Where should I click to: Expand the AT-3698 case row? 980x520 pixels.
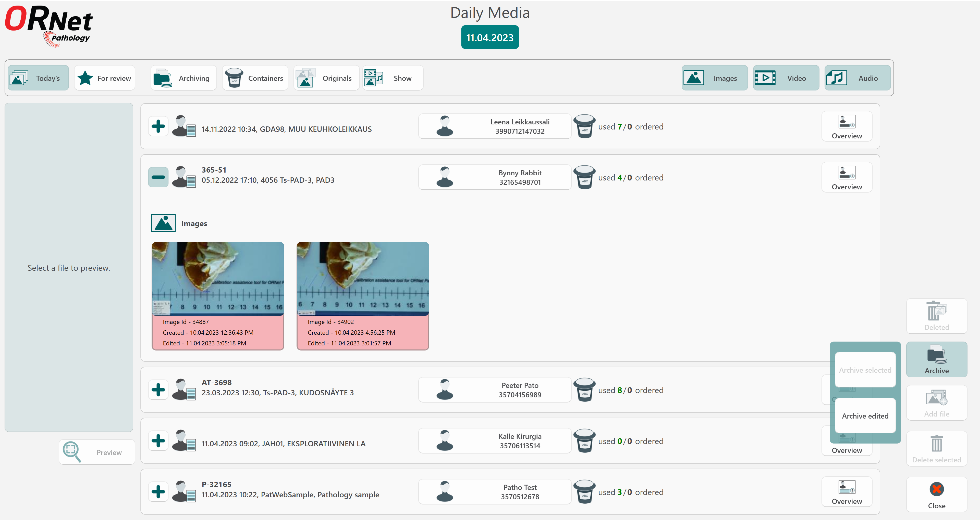pyautogui.click(x=158, y=390)
